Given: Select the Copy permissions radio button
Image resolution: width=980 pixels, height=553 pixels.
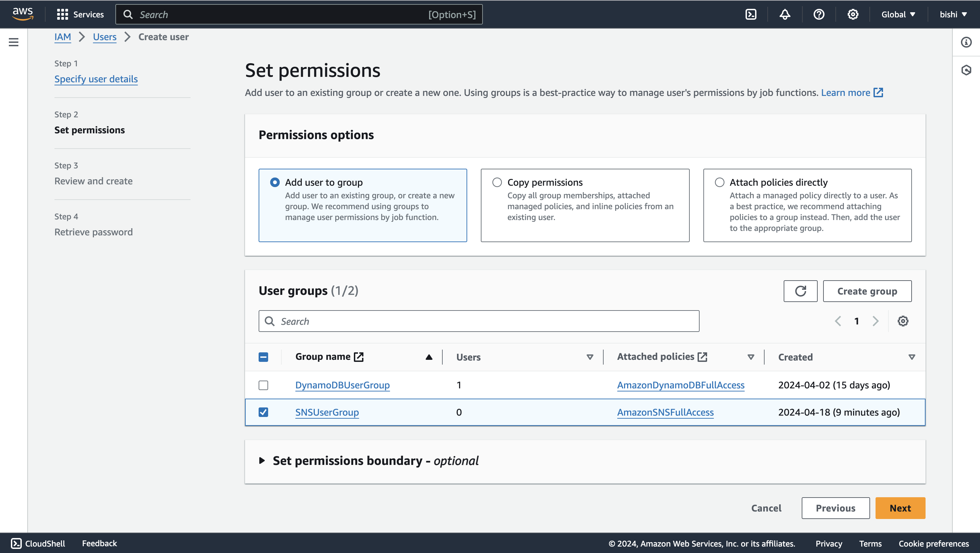Looking at the screenshot, I should 497,182.
